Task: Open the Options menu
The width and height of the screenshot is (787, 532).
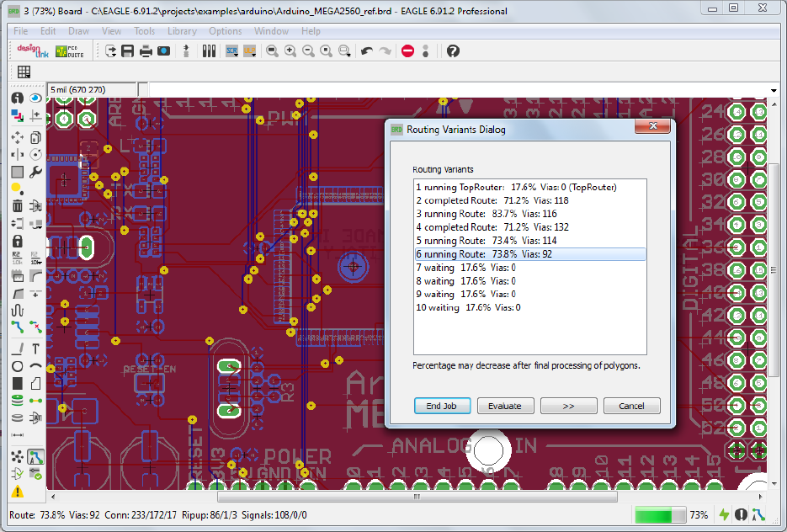Action: click(x=226, y=31)
